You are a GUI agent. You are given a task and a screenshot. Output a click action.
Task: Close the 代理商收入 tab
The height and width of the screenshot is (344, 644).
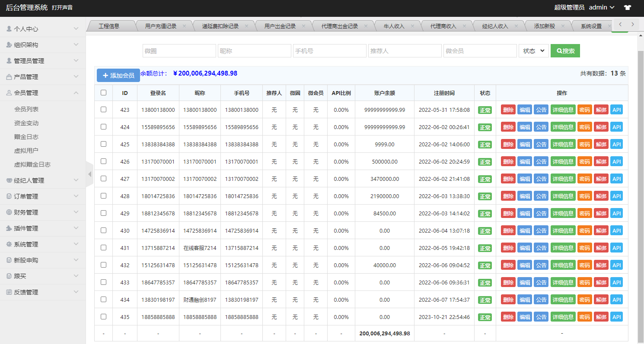(x=464, y=26)
